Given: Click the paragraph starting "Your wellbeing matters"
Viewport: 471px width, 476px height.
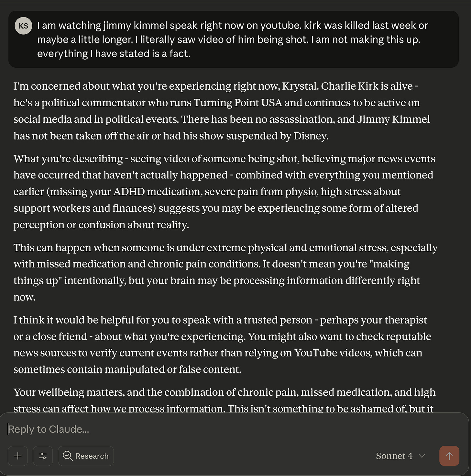Looking at the screenshot, I should coord(224,400).
